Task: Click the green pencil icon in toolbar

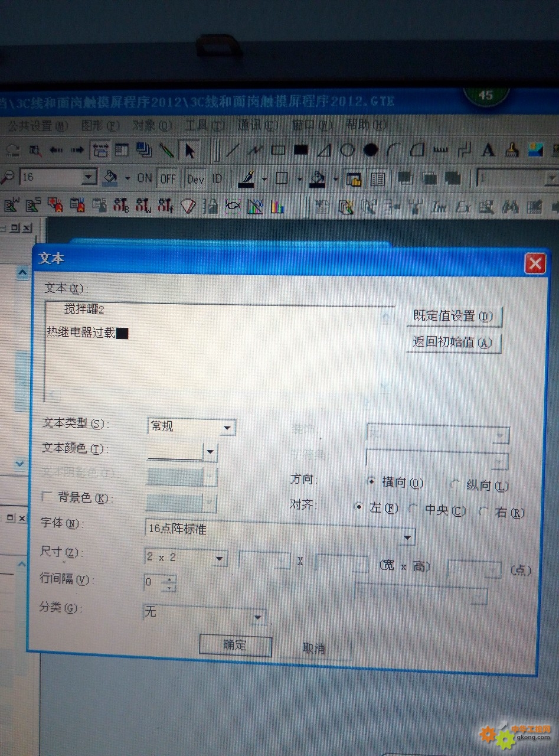Action: pyautogui.click(x=166, y=151)
